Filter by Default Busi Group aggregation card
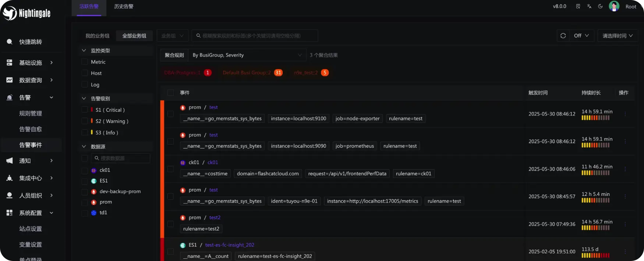The image size is (644, 261). (252, 73)
